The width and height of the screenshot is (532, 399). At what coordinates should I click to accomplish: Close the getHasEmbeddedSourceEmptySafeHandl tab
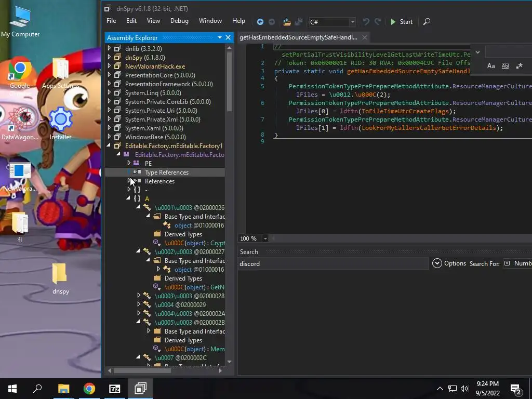tap(364, 37)
